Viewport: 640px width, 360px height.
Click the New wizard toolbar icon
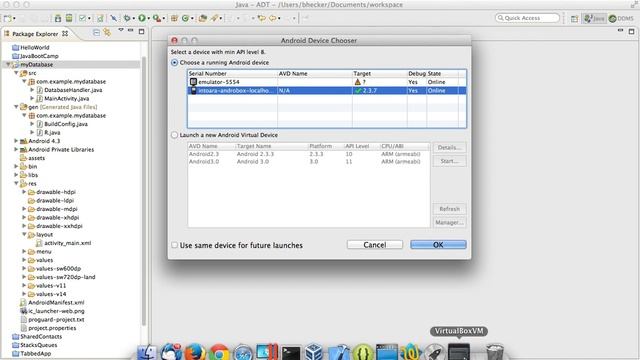point(7,18)
